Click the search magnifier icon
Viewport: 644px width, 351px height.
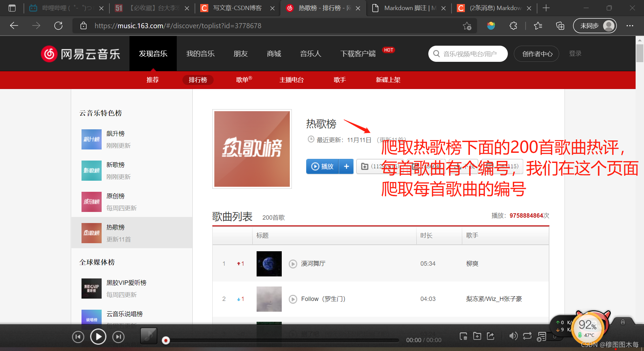pos(436,54)
